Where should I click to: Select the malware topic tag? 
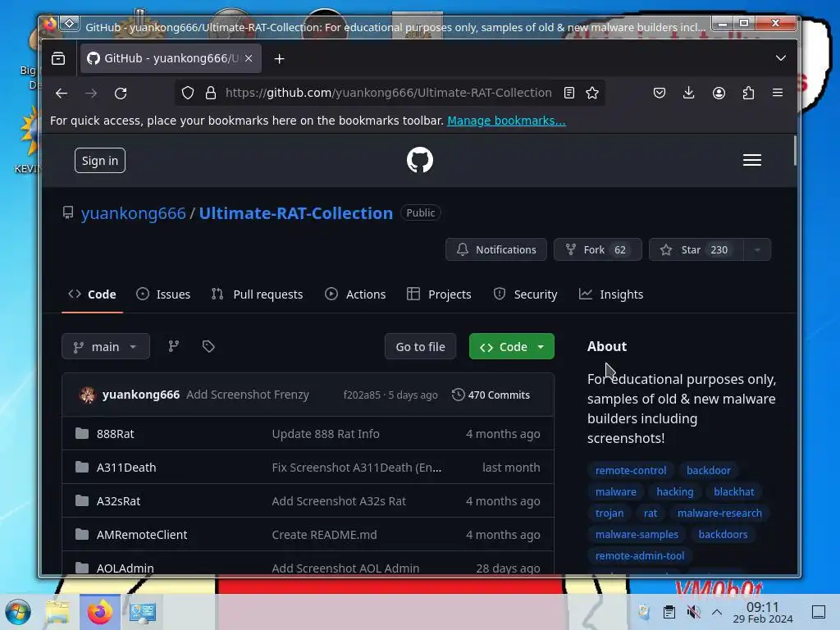(x=615, y=492)
